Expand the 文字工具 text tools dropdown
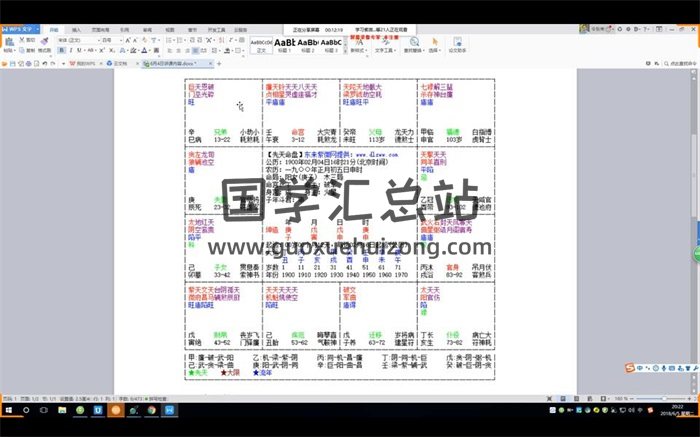 (x=396, y=50)
